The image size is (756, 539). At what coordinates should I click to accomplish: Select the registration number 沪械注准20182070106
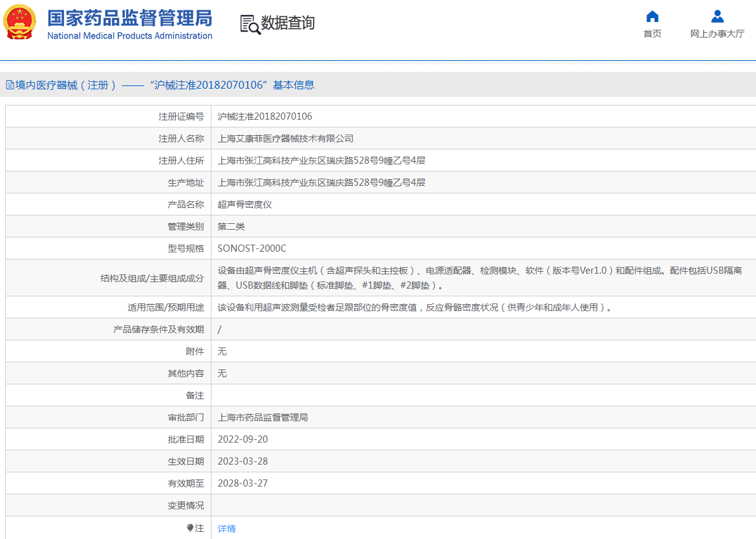tap(263, 116)
